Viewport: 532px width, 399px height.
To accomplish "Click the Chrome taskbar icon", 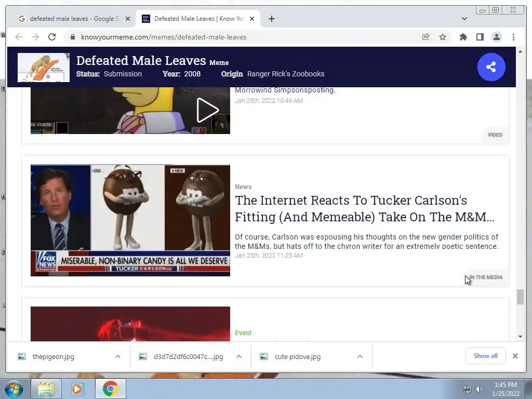I will (110, 389).
